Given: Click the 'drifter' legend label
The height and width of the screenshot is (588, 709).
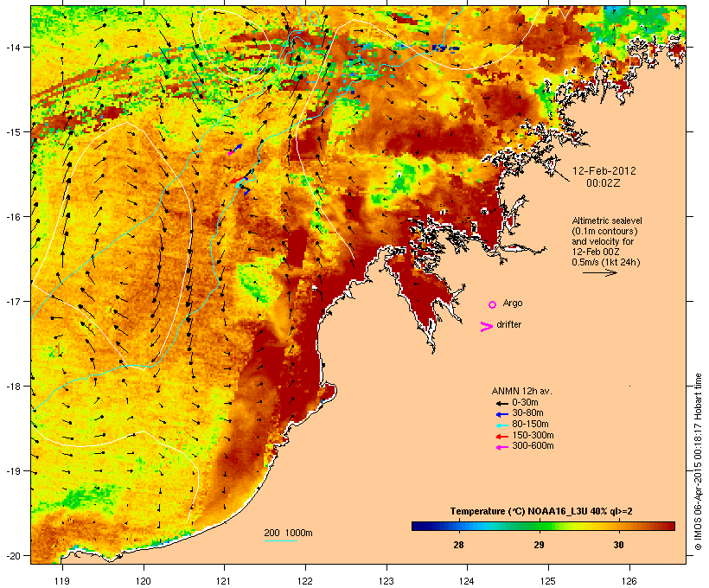Looking at the screenshot, I should (x=508, y=324).
